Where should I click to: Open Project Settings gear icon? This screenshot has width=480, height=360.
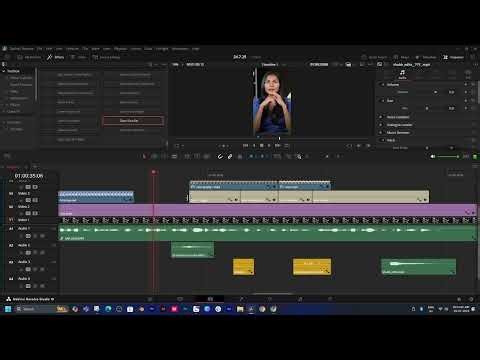pyautogui.click(x=471, y=299)
